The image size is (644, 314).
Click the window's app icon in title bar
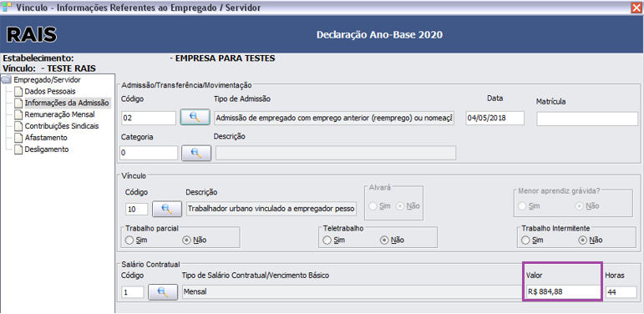coord(7,7)
